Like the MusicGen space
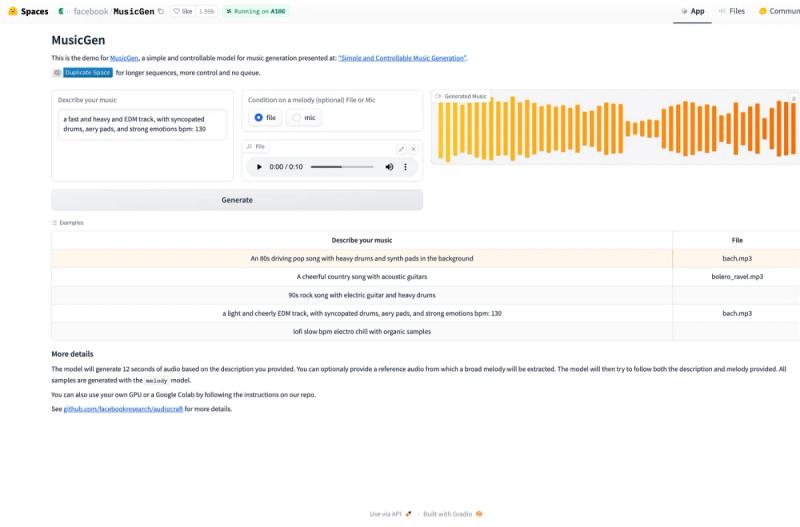This screenshot has width=800, height=527. point(183,11)
